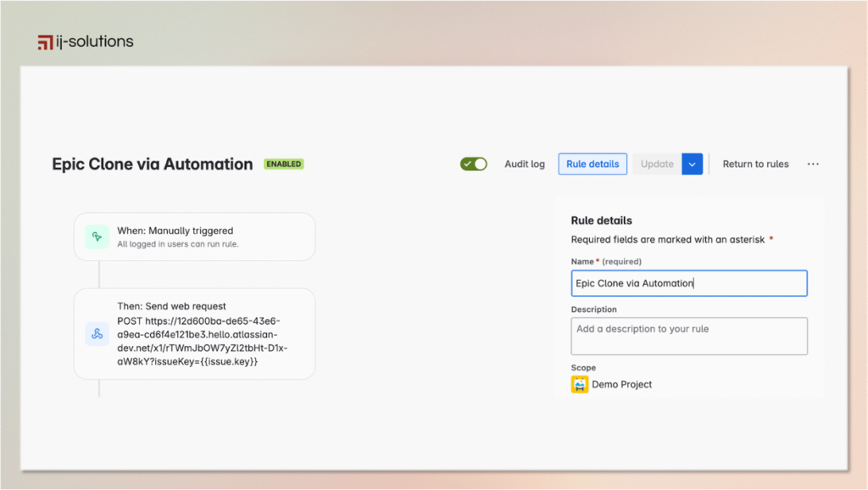This screenshot has width=868, height=490.
Task: Follow the Return to rules link
Action: click(755, 164)
